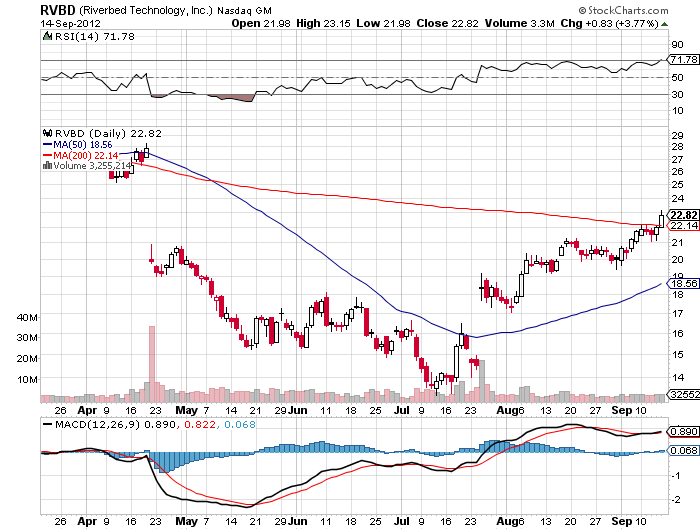Click the RSI axis level 50
This screenshot has height=530, width=700.
click(677, 77)
